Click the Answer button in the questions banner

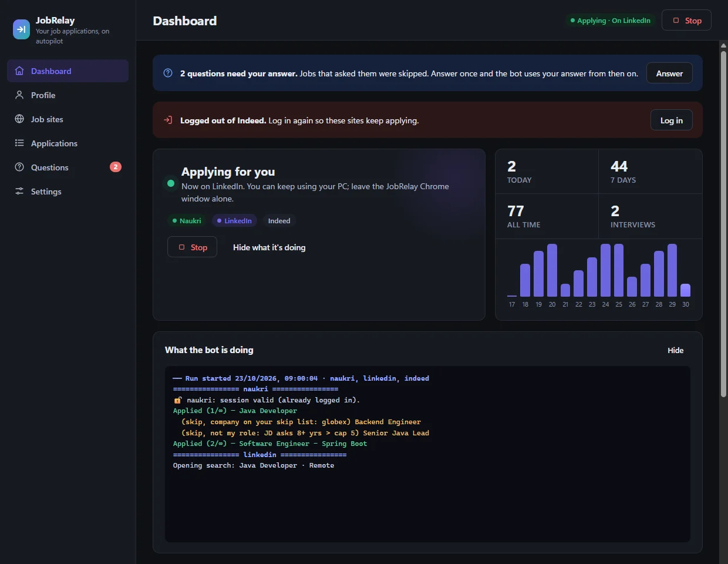(669, 73)
